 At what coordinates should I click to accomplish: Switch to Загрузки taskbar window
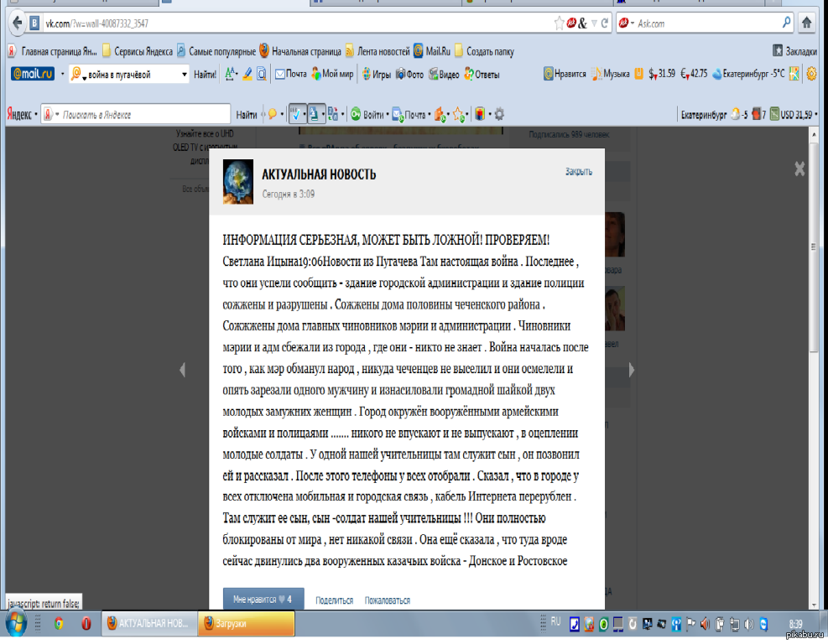pos(246,624)
